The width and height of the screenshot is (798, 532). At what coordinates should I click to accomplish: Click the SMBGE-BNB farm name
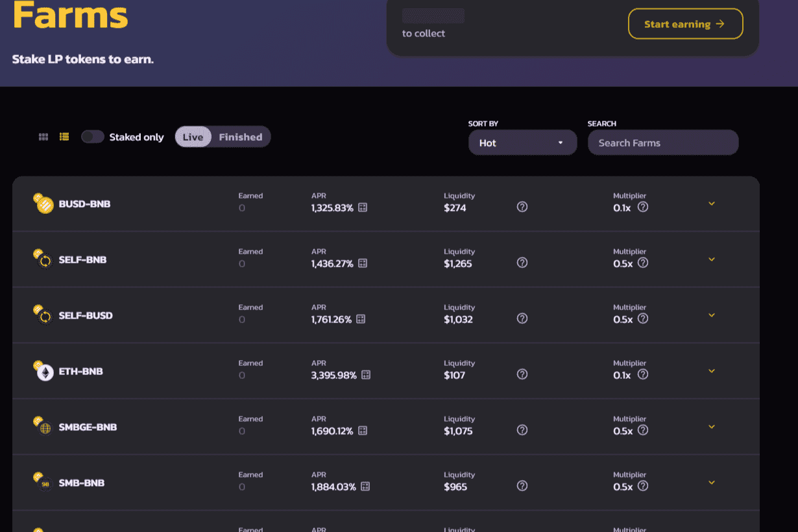point(88,427)
